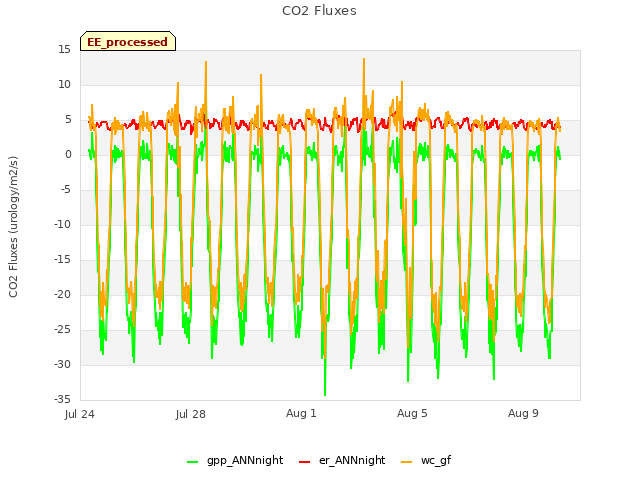Click the 10 y-axis tick label

tap(64, 84)
